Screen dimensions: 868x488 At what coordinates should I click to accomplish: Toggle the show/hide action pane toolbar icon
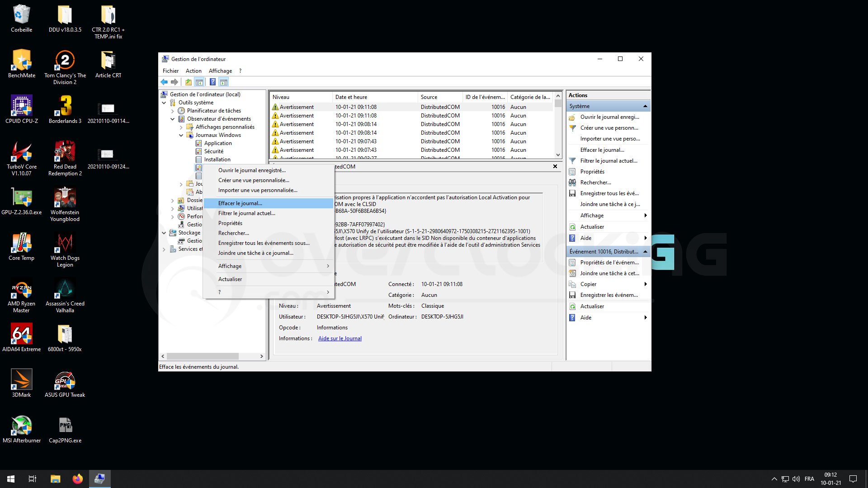coord(224,82)
